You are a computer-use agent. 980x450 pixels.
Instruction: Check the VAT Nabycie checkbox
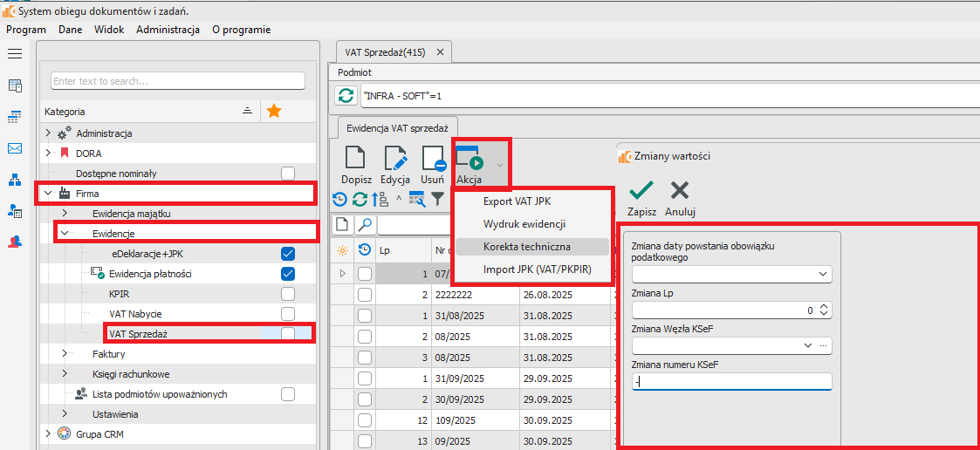pos(288,313)
